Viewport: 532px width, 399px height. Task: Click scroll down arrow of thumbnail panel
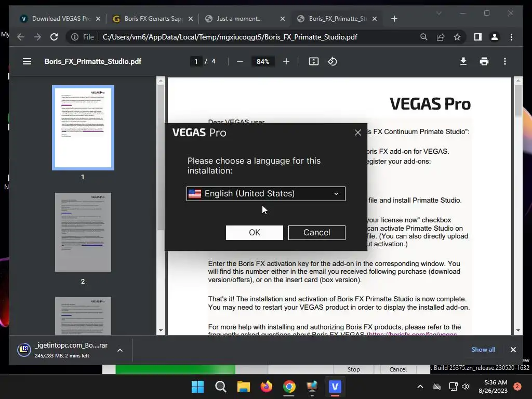pos(161,330)
